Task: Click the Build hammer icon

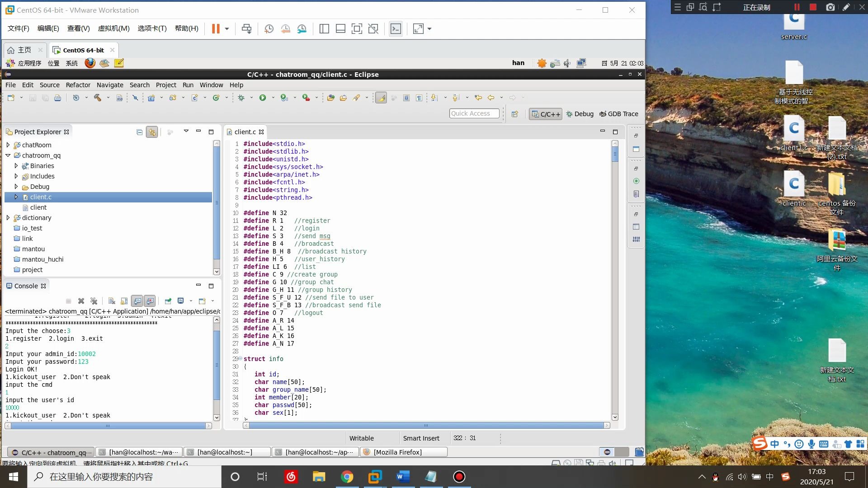Action: click(x=97, y=98)
